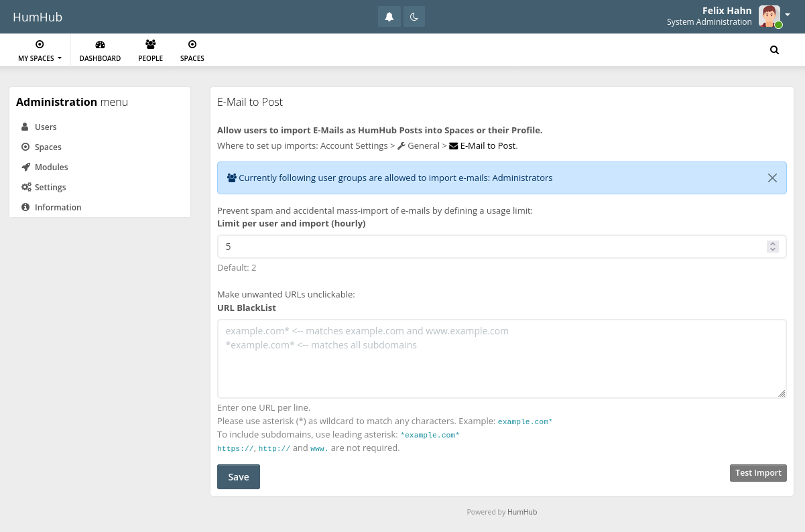Open Spaces in the Administration menu
Image resolution: width=805 pixels, height=532 pixels.
(x=48, y=147)
